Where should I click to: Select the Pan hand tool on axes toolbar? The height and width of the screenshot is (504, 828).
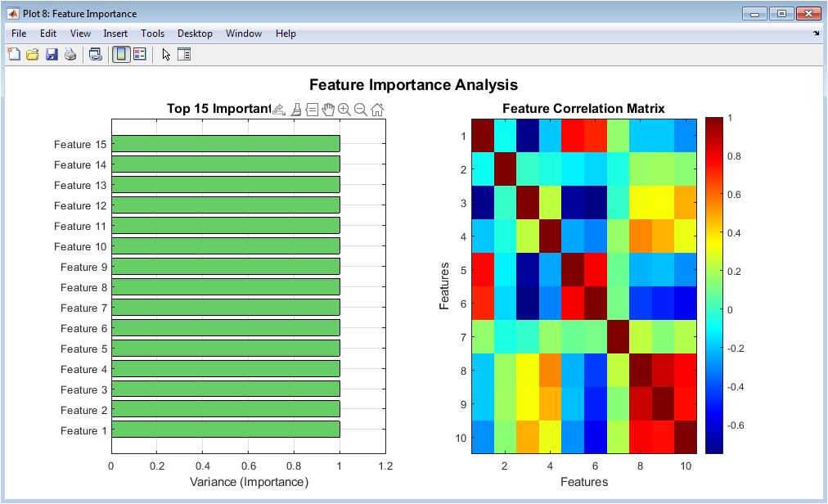pyautogui.click(x=328, y=110)
